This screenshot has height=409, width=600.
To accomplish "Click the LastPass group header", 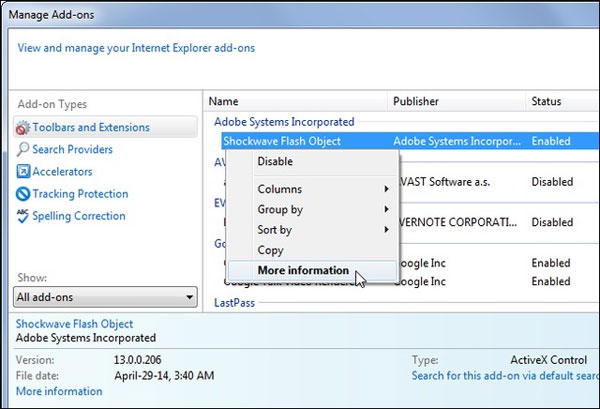I will [x=237, y=301].
